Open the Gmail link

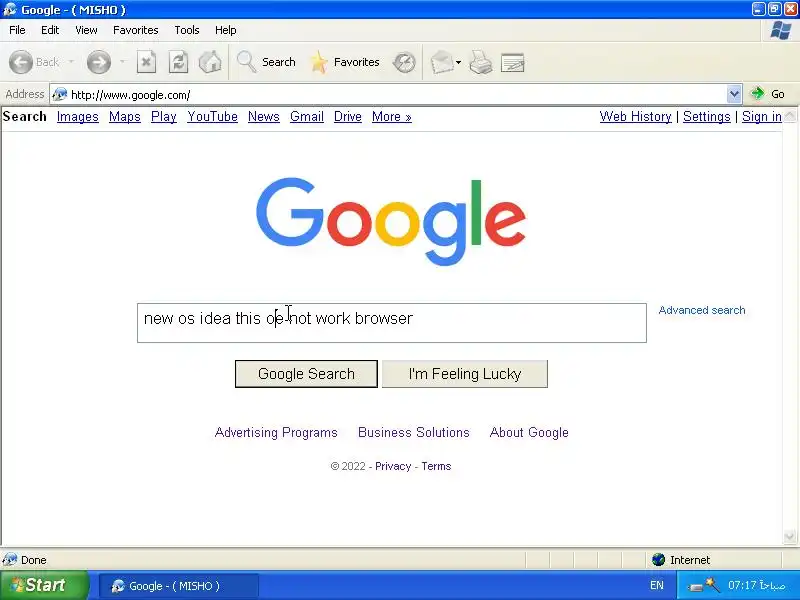click(x=307, y=117)
